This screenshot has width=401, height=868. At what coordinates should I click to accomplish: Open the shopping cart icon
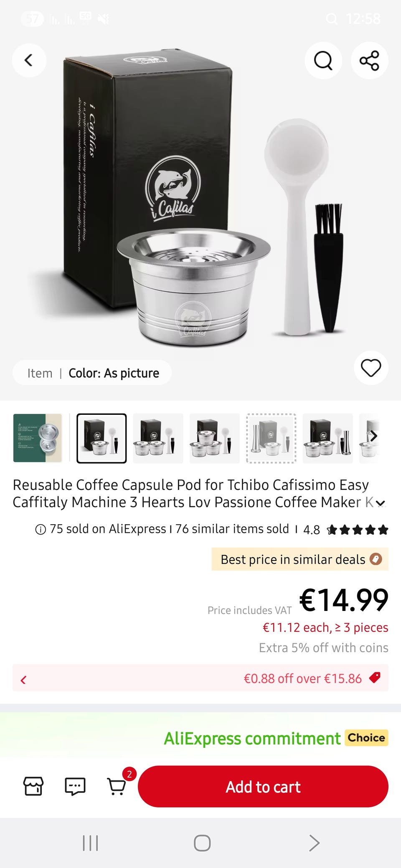coord(117,787)
